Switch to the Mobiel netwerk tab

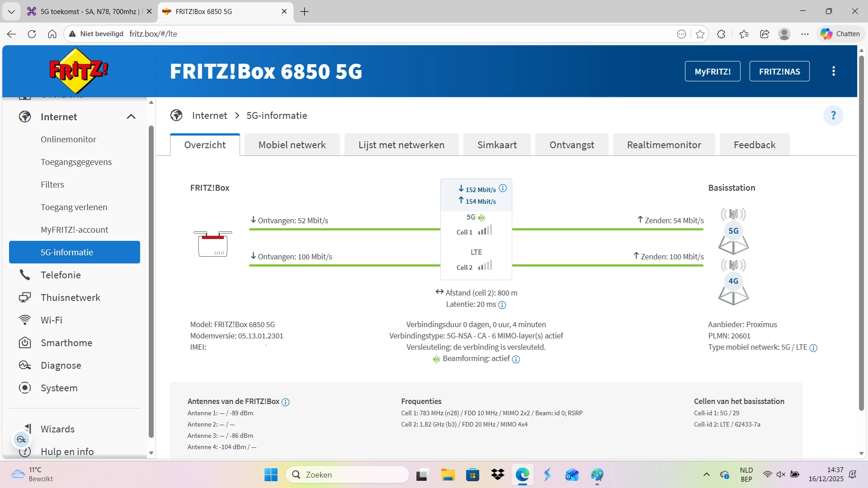point(292,145)
